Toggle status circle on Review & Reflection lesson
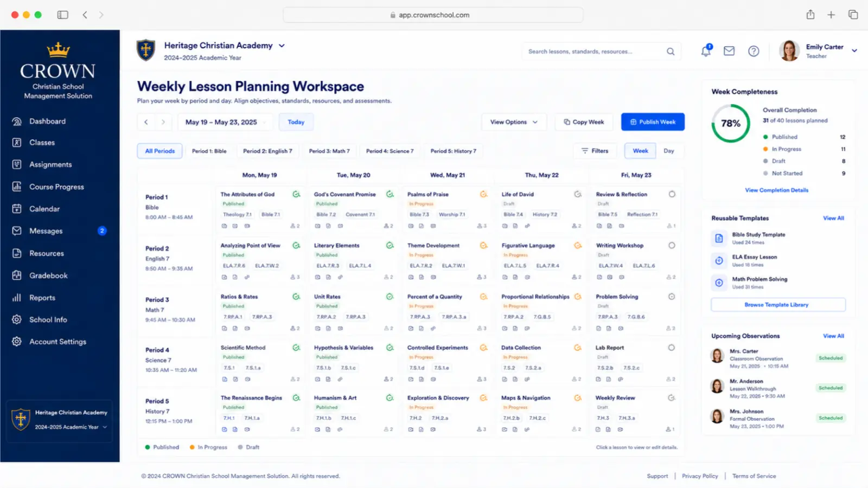 (x=672, y=194)
